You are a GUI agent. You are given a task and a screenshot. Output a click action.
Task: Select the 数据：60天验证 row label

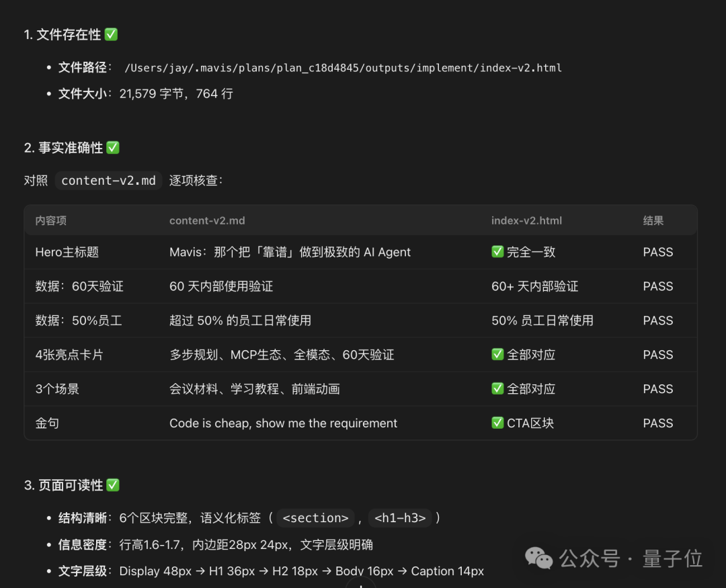pos(79,286)
